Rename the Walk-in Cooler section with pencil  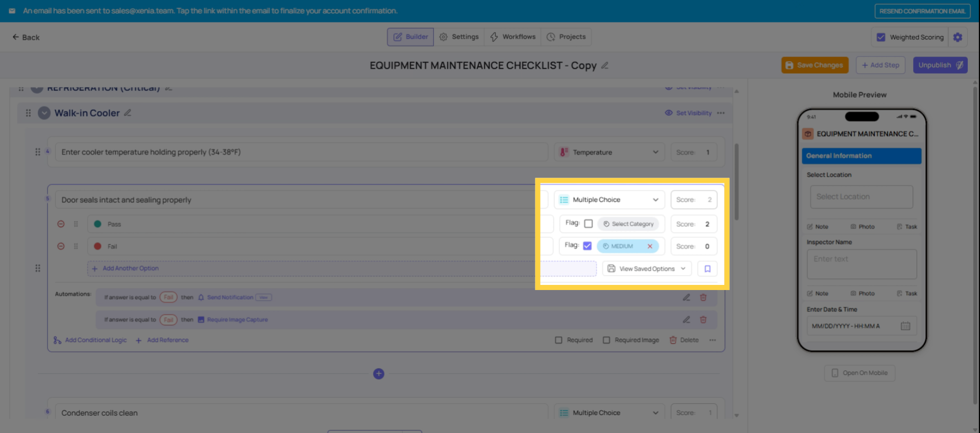[128, 113]
